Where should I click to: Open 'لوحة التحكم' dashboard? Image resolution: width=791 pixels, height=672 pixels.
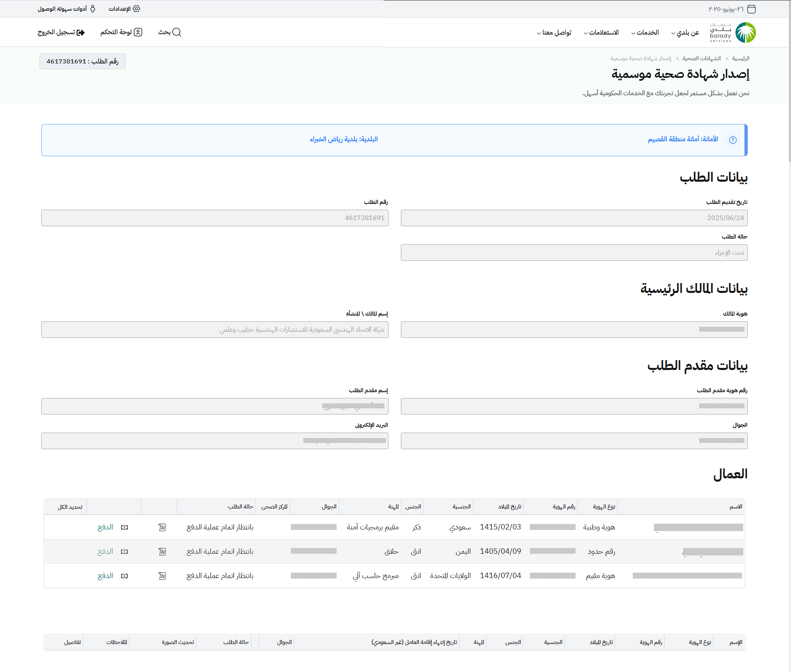[x=121, y=32]
